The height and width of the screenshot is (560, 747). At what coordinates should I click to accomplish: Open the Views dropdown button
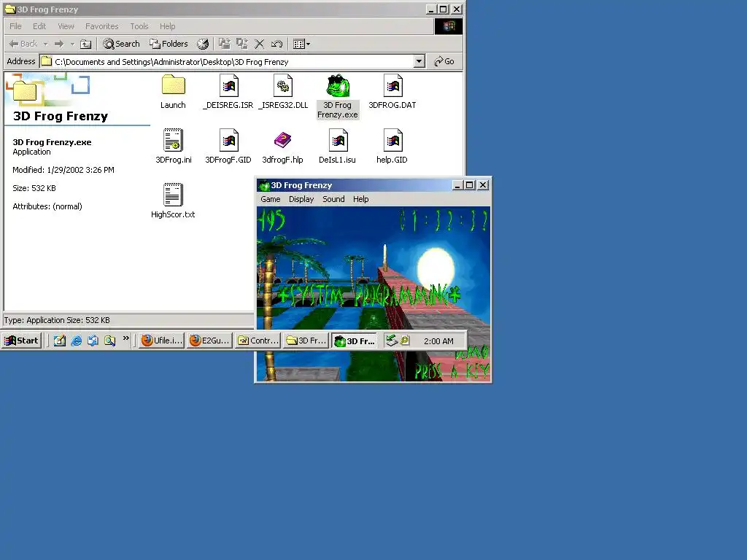(301, 44)
